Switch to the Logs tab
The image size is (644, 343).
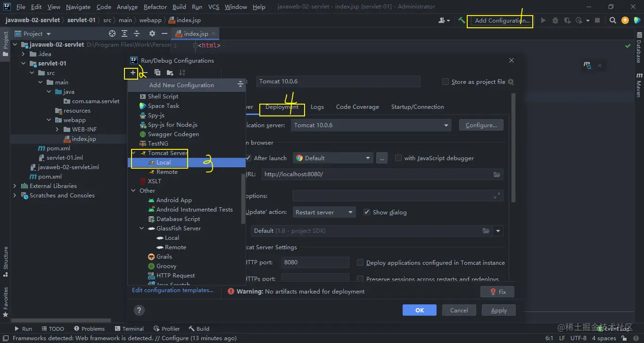click(x=317, y=107)
